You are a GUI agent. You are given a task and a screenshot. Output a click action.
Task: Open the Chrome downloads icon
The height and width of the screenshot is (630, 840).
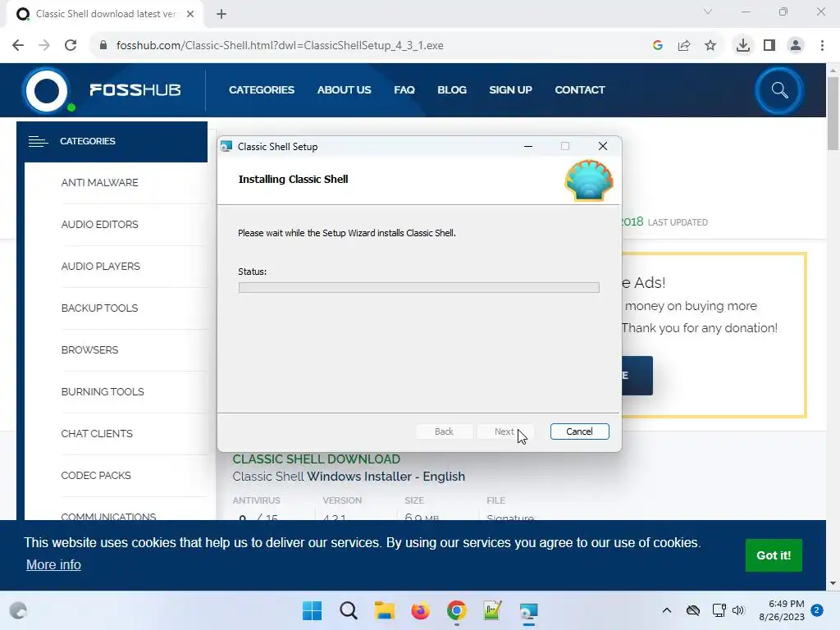(x=743, y=45)
